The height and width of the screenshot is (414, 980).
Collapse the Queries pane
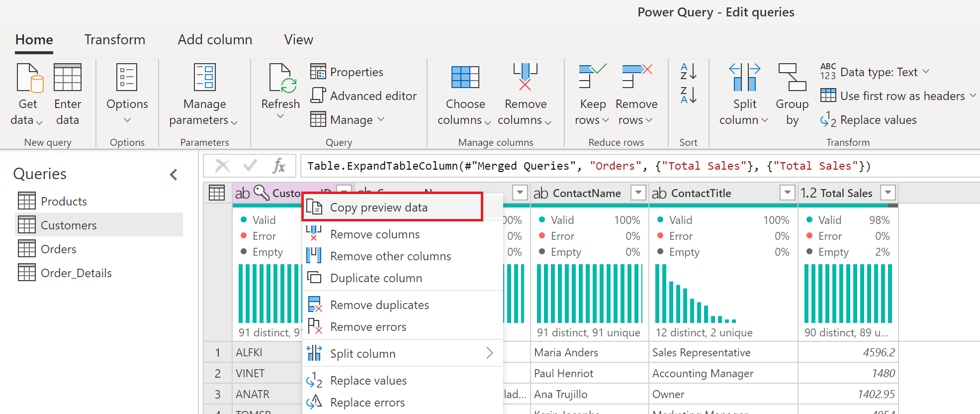(174, 175)
